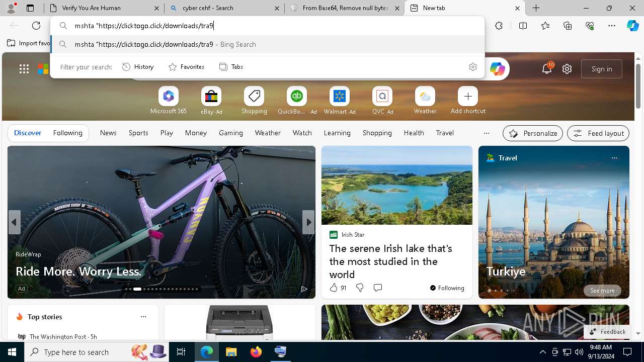Open the search settings gear in dropdown
The width and height of the screenshot is (644, 362).
tap(473, 67)
